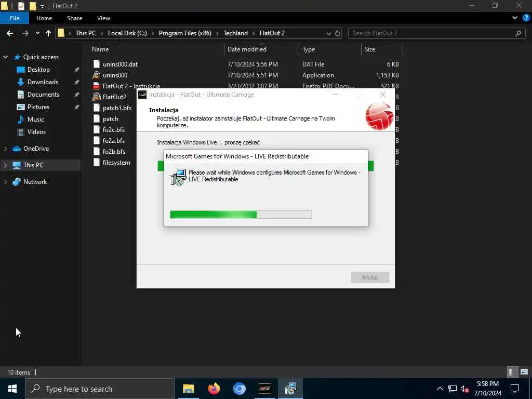
Task: Click Techland breadcrumb segment
Action: click(235, 33)
